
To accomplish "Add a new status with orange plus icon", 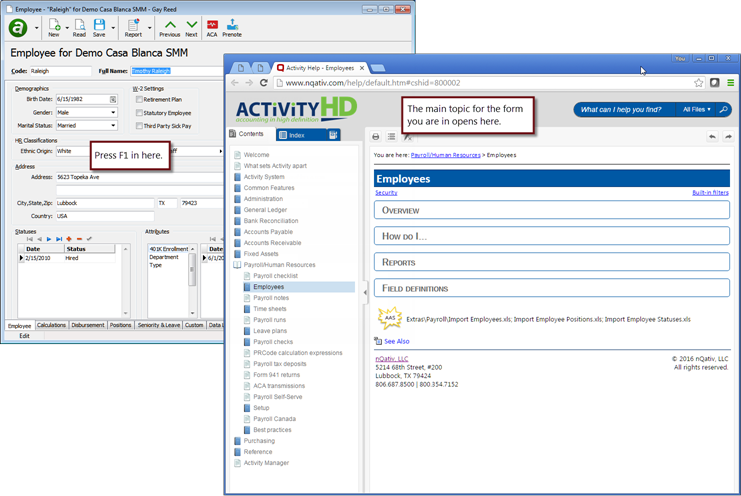I will (x=69, y=239).
